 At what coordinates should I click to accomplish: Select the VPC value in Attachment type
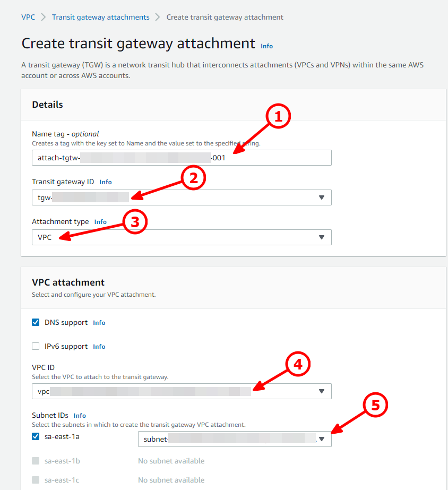45,237
